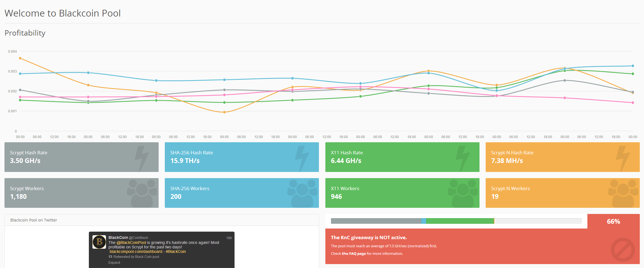Click the lightning bolt icon on Scrypt Hash Rate card
Viewport: 644px width, 268px height.
pos(142,158)
